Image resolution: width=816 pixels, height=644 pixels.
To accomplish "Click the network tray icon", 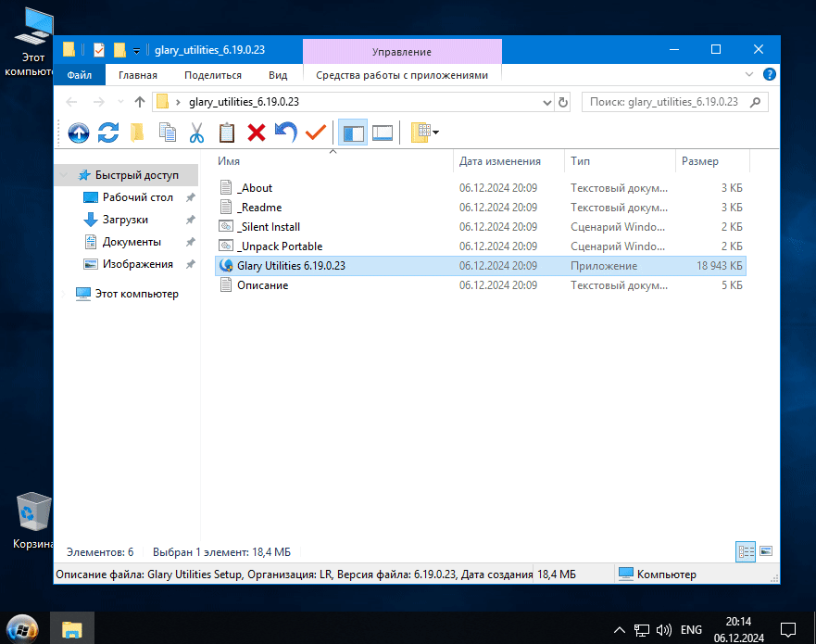I will [x=642, y=630].
